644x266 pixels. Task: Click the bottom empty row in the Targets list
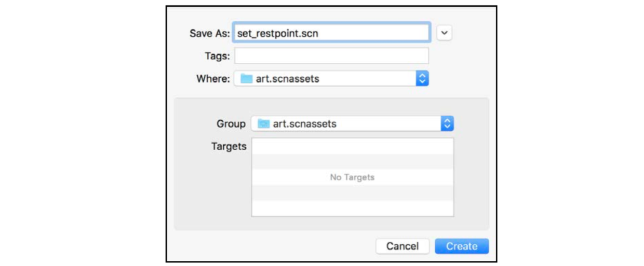[x=353, y=208]
